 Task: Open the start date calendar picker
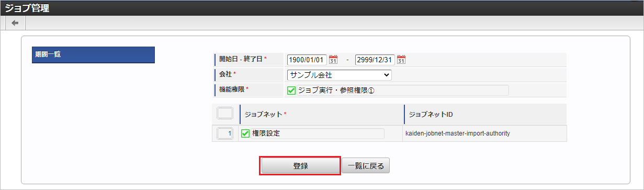pos(333,60)
